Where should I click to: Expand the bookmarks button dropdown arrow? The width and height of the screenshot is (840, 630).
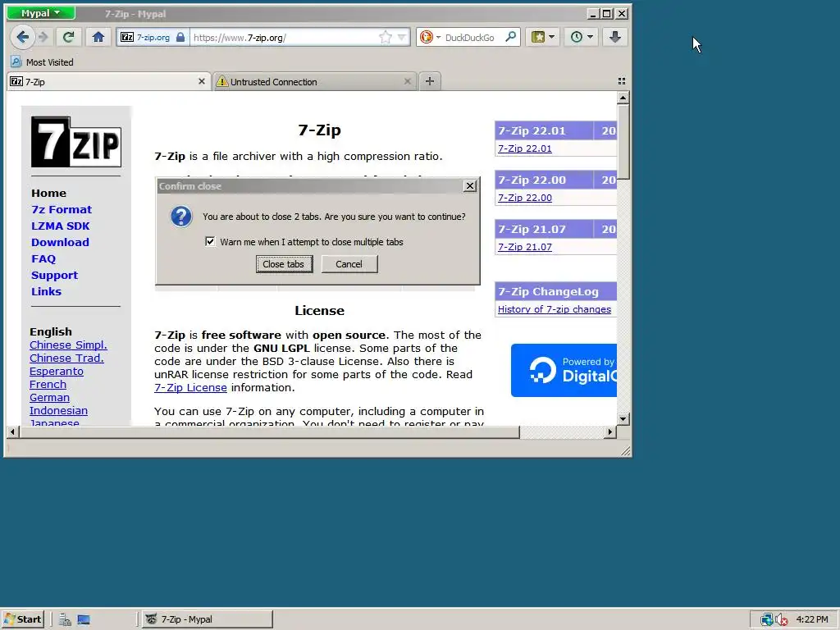click(552, 37)
